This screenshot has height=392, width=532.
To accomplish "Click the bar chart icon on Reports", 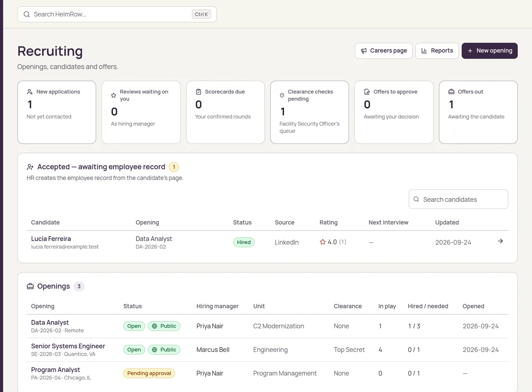I will (424, 51).
